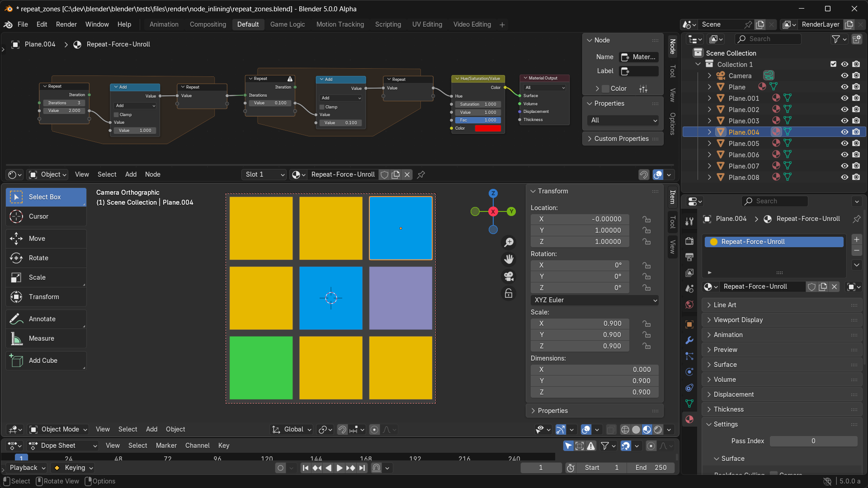This screenshot has width=868, height=488.
Task: Play the animation forward
Action: pyautogui.click(x=340, y=468)
